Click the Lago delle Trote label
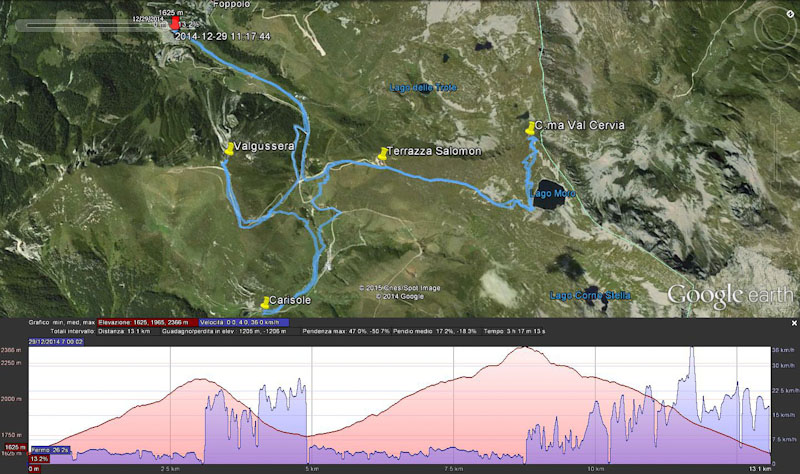This screenshot has height=474, width=800. click(423, 88)
